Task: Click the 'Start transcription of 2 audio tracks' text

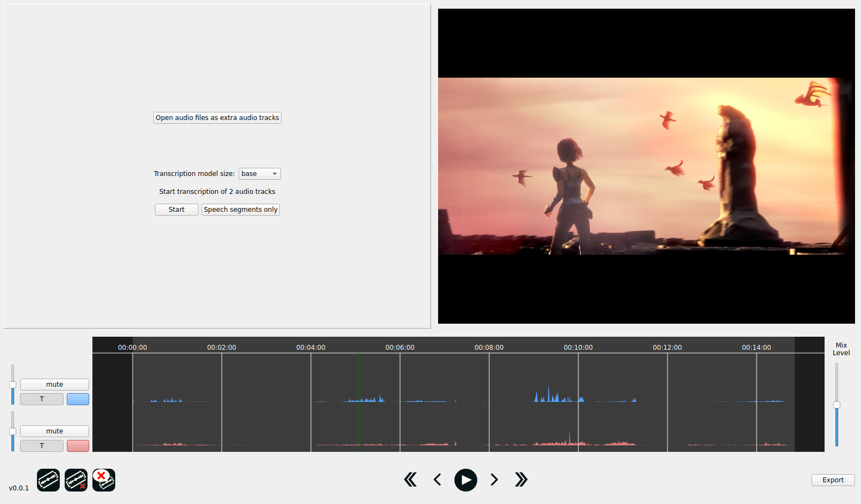Action: pyautogui.click(x=217, y=192)
